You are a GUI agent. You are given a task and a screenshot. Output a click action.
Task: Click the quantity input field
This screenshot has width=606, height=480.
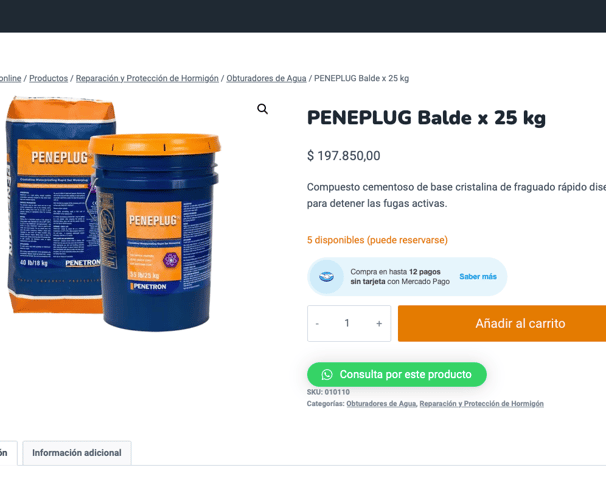347,323
